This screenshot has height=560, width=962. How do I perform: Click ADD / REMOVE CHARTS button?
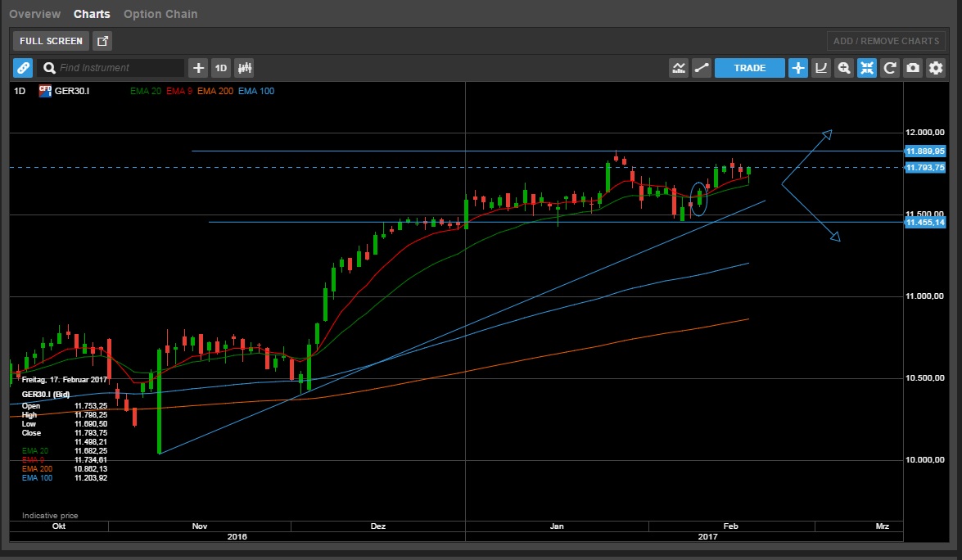coord(886,41)
